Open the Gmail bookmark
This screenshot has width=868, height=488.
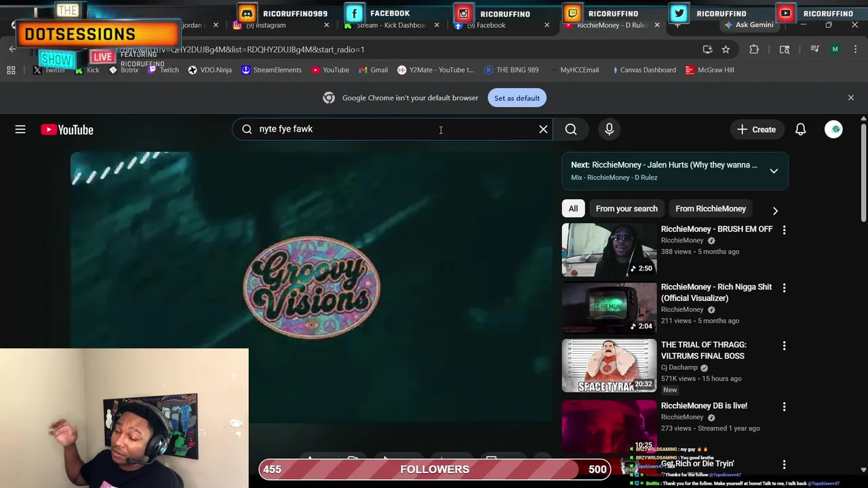pos(373,70)
